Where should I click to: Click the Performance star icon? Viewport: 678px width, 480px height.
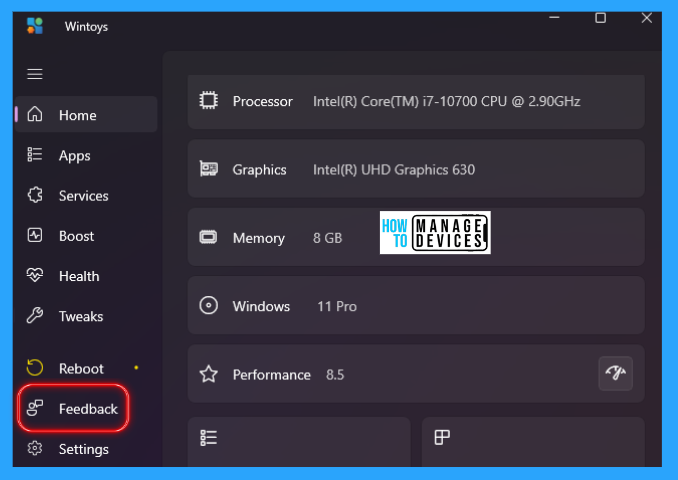pos(208,374)
